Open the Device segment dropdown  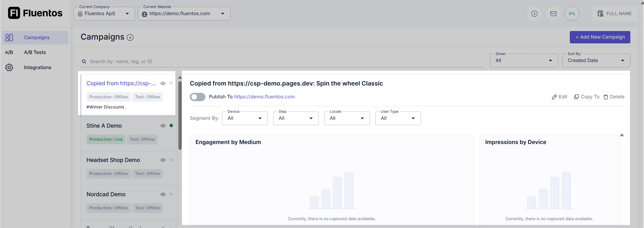click(x=245, y=118)
